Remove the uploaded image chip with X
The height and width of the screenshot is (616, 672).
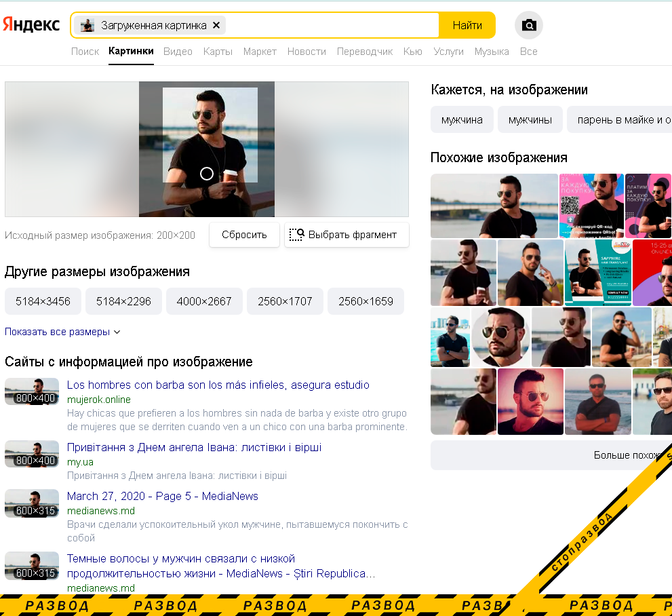click(x=216, y=25)
